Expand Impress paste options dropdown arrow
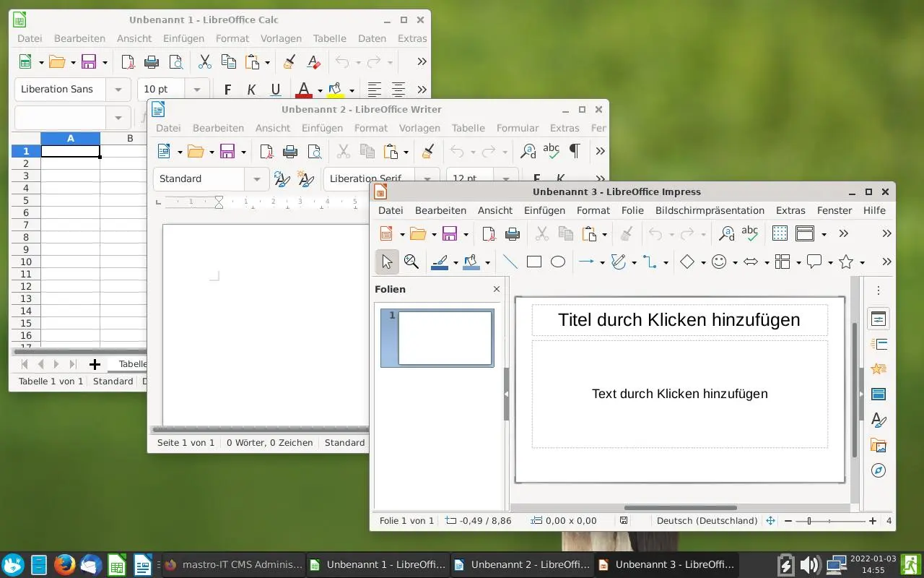Image resolution: width=924 pixels, height=578 pixels. [604, 234]
